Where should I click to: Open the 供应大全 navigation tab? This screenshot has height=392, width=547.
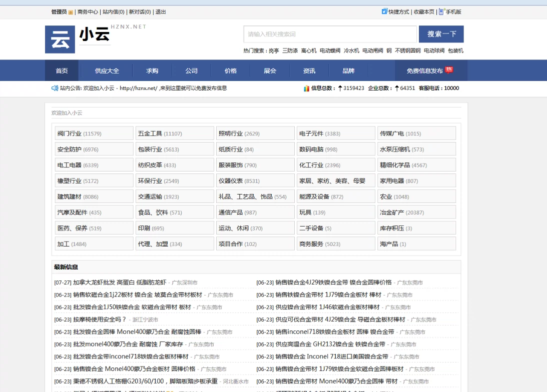click(x=107, y=70)
